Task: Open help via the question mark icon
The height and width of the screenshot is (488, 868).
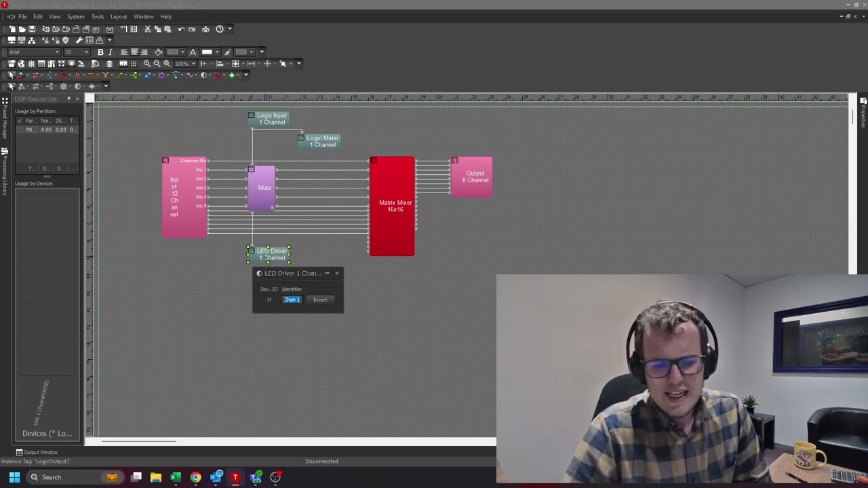Action: tap(220, 29)
